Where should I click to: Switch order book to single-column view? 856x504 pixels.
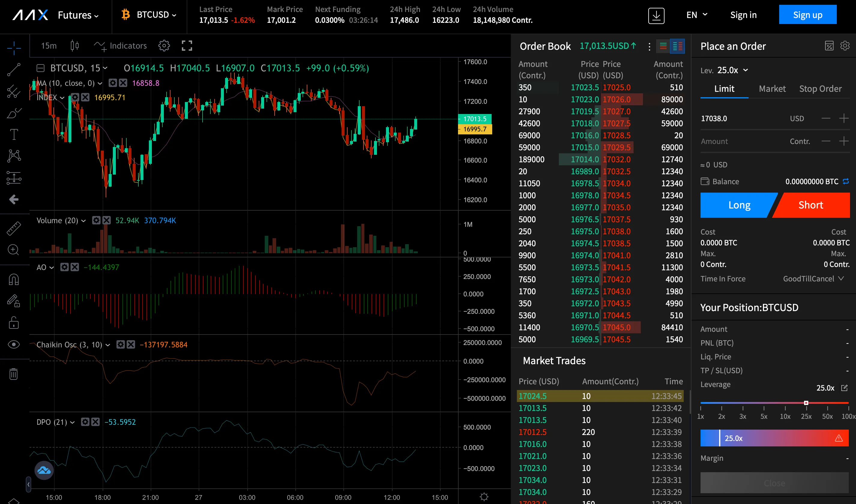point(663,46)
